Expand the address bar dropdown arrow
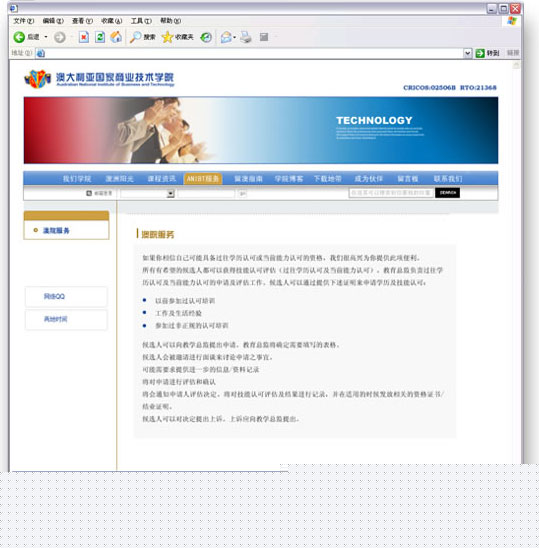This screenshot has height=548, width=539. coord(467,53)
